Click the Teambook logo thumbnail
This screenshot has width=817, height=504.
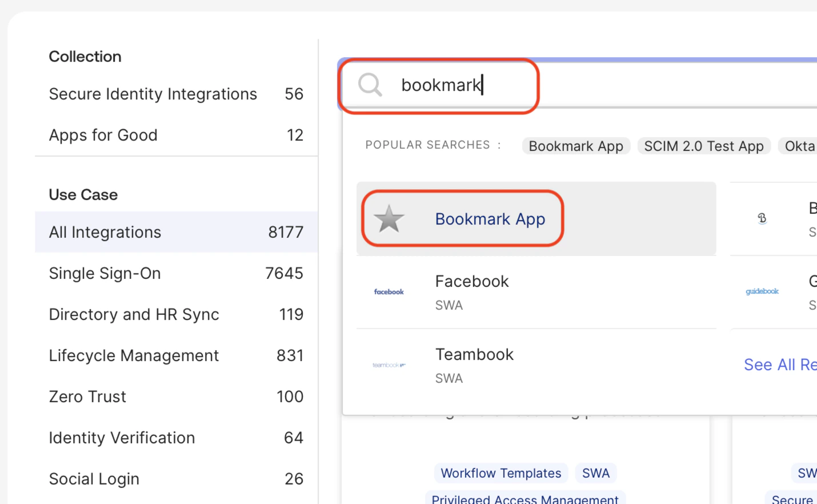coord(389,365)
